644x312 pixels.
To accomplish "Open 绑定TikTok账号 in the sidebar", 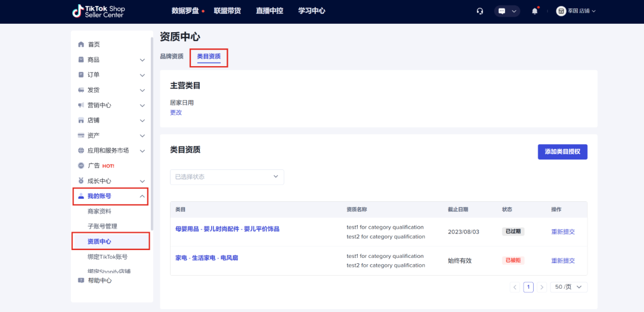I will pyautogui.click(x=107, y=257).
